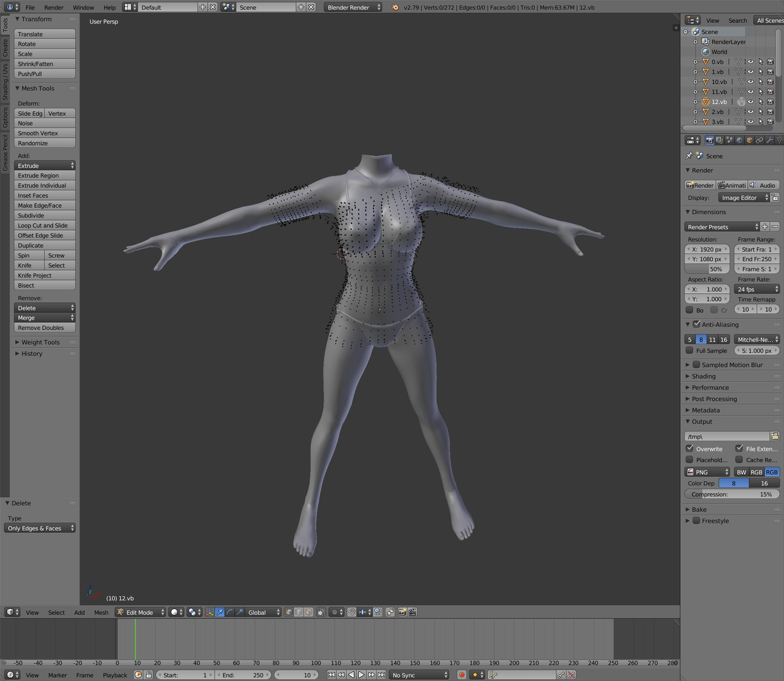The image size is (784, 681).
Task: Click mesh data icon of 12.vb
Action: [x=741, y=102]
